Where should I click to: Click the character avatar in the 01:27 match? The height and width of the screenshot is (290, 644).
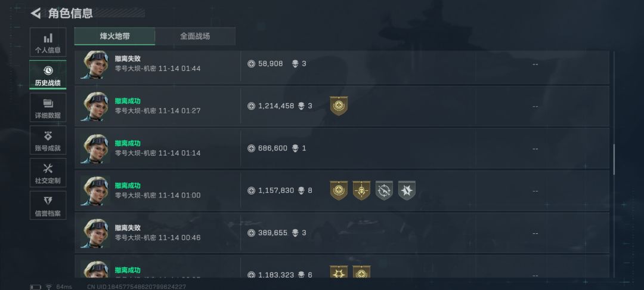pos(95,106)
